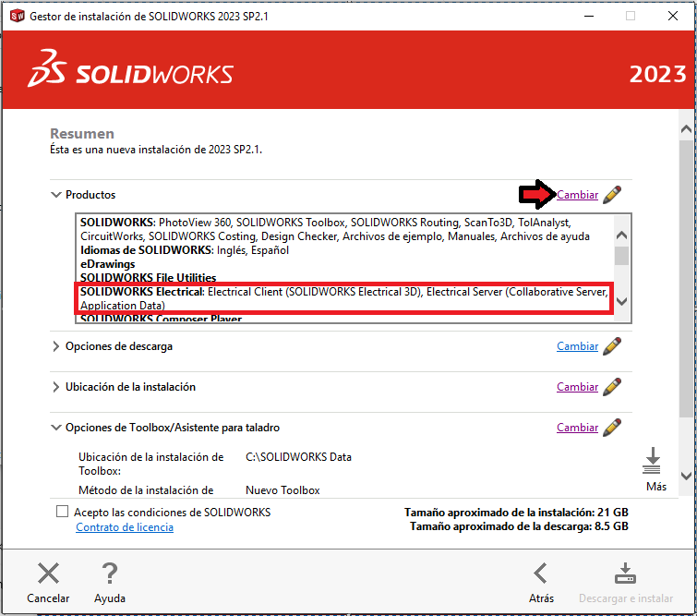Click Cambiar link for Productos
The image size is (697, 616).
(x=577, y=195)
